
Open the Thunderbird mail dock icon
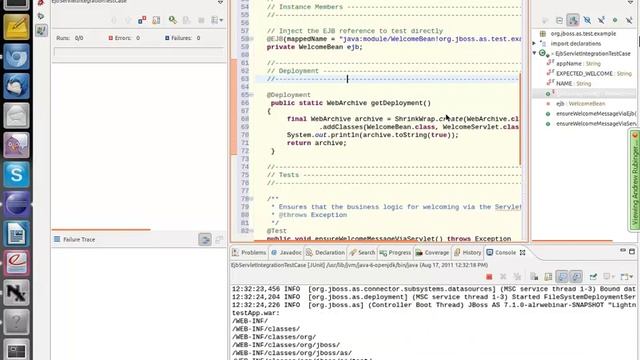[x=16, y=87]
